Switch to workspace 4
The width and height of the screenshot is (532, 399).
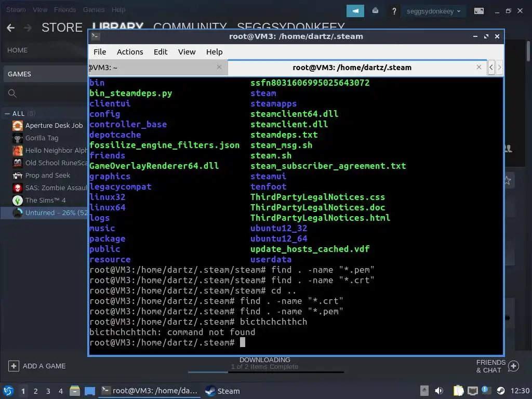61,391
